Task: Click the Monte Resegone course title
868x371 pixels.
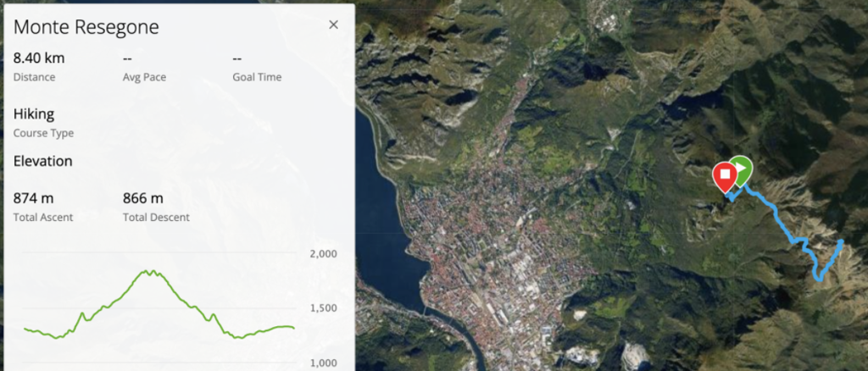Action: point(86,27)
